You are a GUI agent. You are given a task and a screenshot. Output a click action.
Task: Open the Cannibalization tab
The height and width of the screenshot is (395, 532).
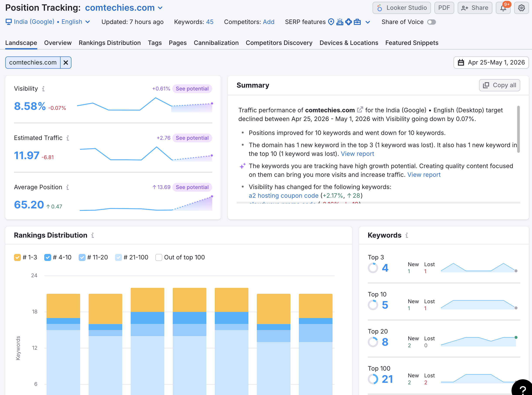[x=216, y=43]
